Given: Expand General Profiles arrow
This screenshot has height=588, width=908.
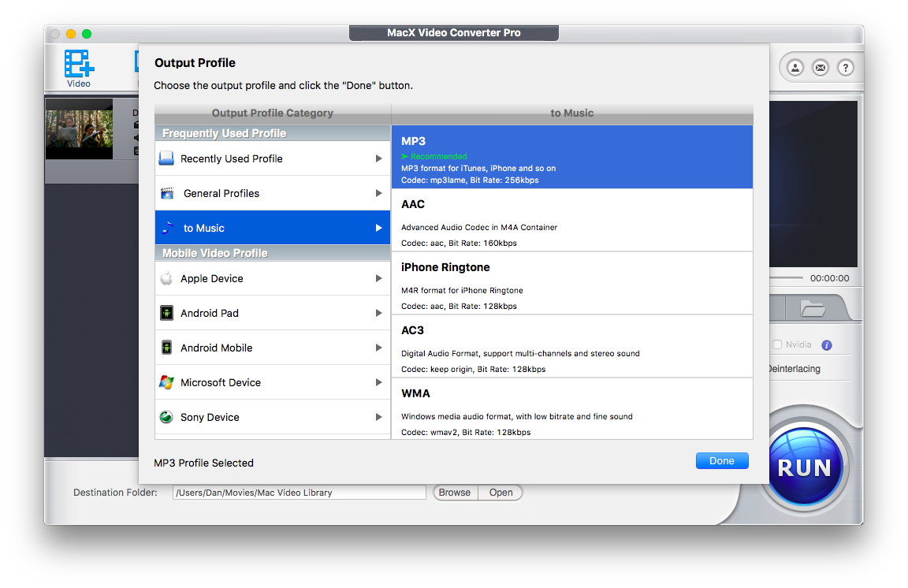Looking at the screenshot, I should (x=378, y=193).
